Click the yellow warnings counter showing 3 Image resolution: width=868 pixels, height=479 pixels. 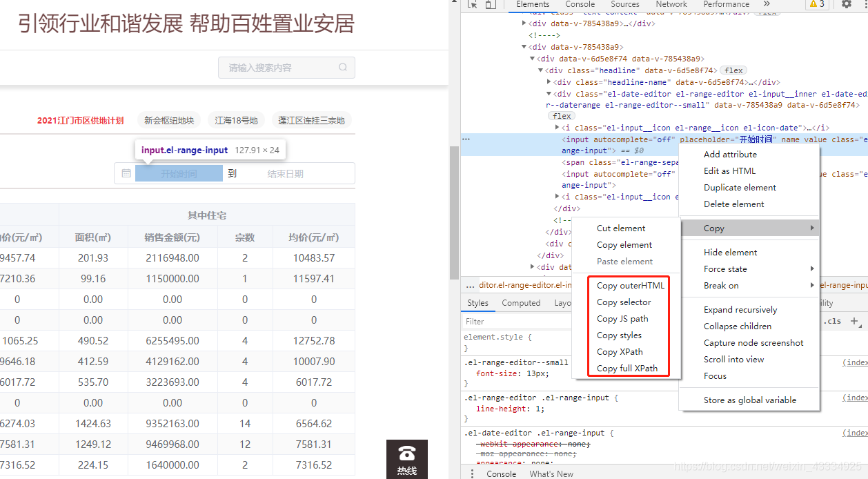point(818,5)
